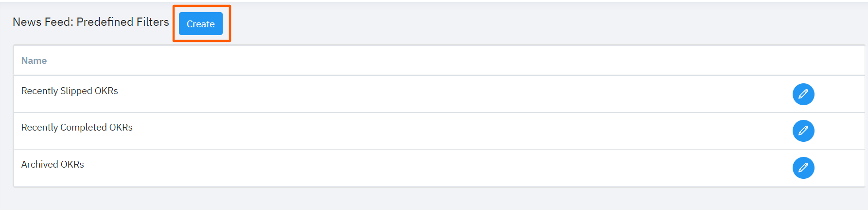Edit the Recently Slipped OKRs filter
Image resolution: width=868 pixels, height=210 pixels.
[x=803, y=94]
